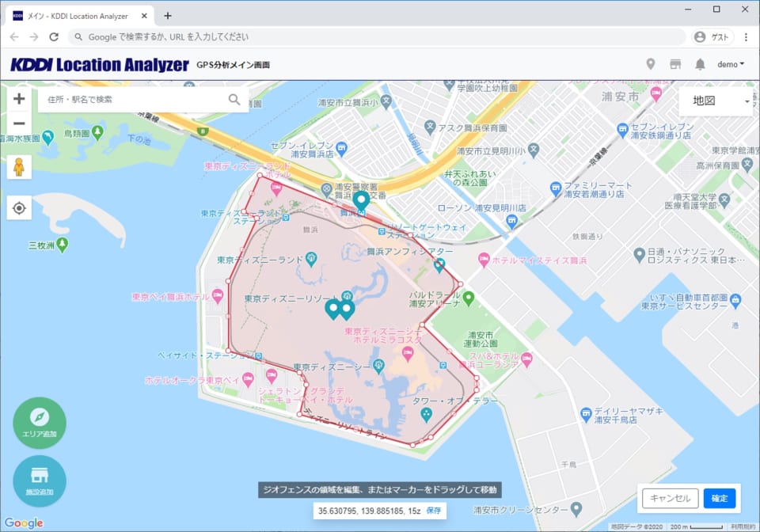Click the Google logo on map
Viewport: 760px width, 532px height.
[x=24, y=522]
